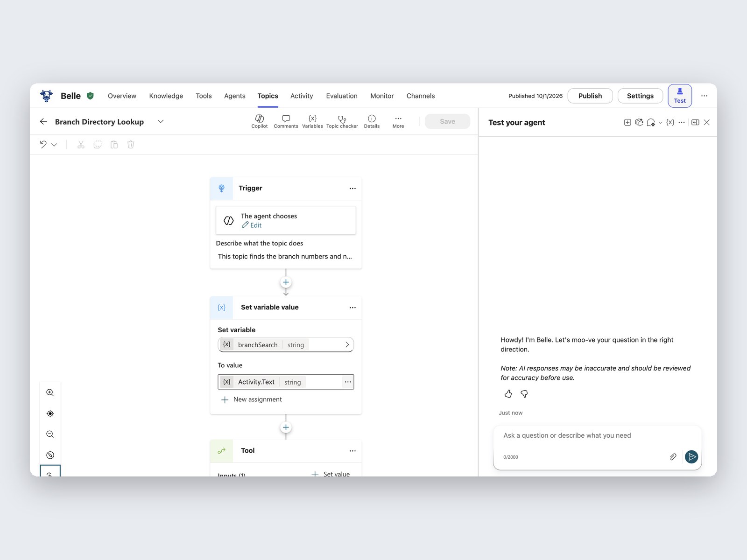Recenter the canvas view with target icon
Viewport: 747px width, 560px height.
[50, 413]
